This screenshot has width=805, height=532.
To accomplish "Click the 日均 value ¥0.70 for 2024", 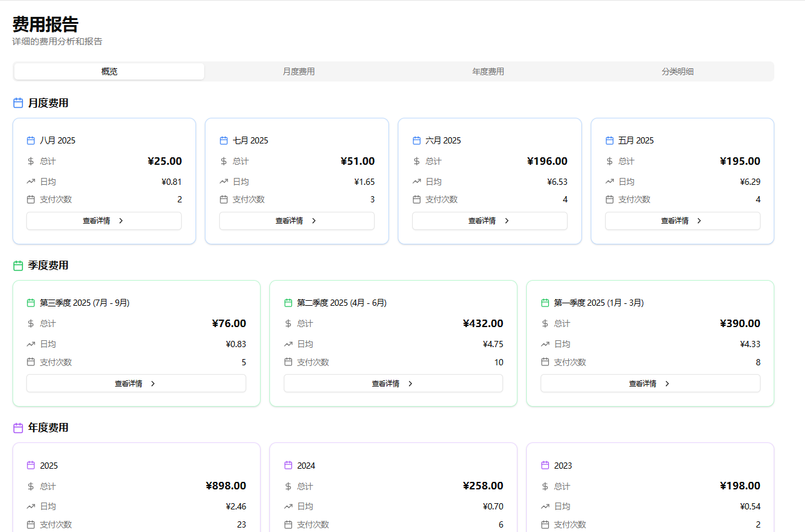I will point(493,506).
